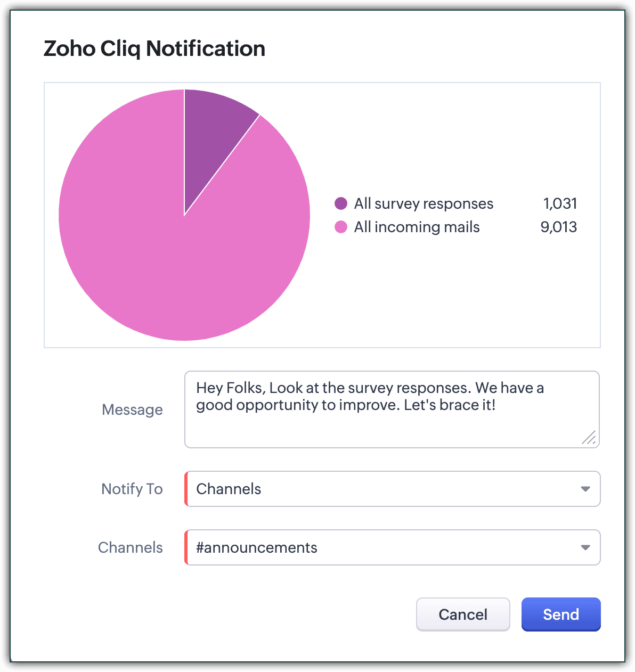This screenshot has width=635, height=672.
Task: Click the All survey responses legend label
Action: tap(424, 203)
